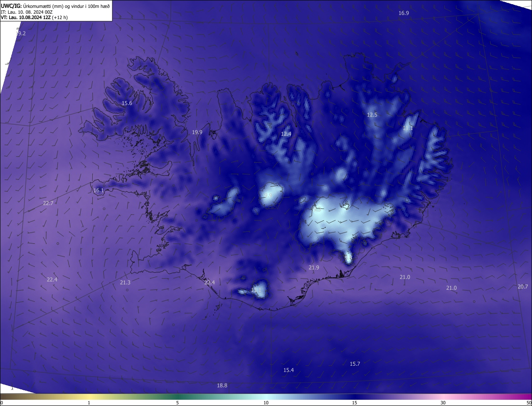Click the 5 tick label on the colour scale

point(177,403)
